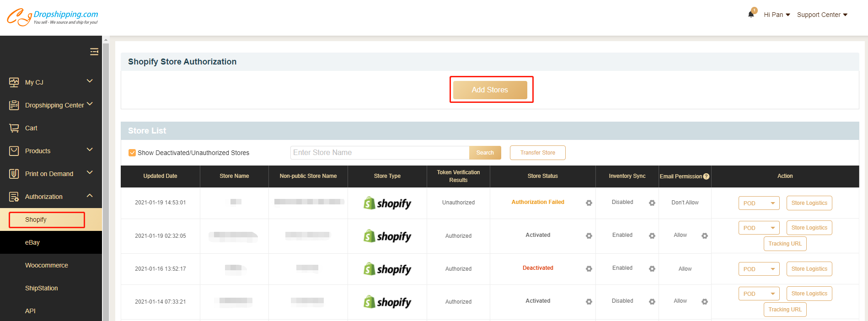This screenshot has width=868, height=321.
Task: Collapse sidebar using the hamburger menu icon
Action: coord(94,52)
